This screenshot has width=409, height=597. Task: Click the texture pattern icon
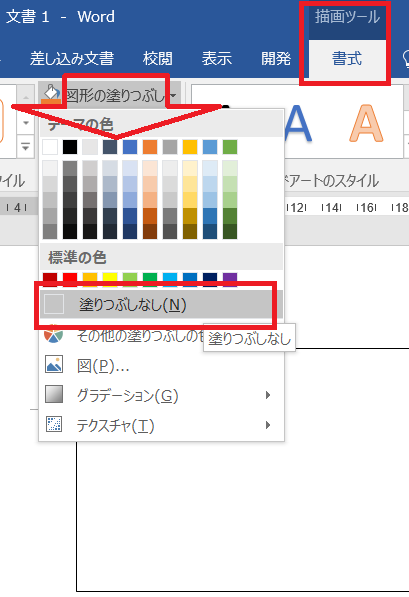click(54, 424)
